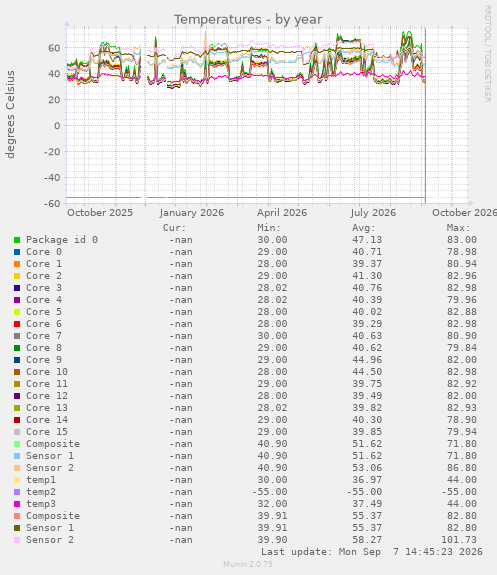Click temp1 average value 36.97

tap(367, 480)
